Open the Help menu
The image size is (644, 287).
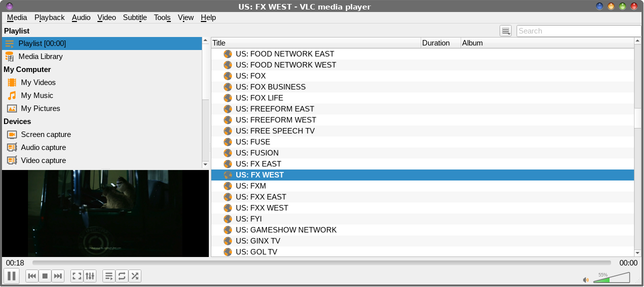pos(208,17)
